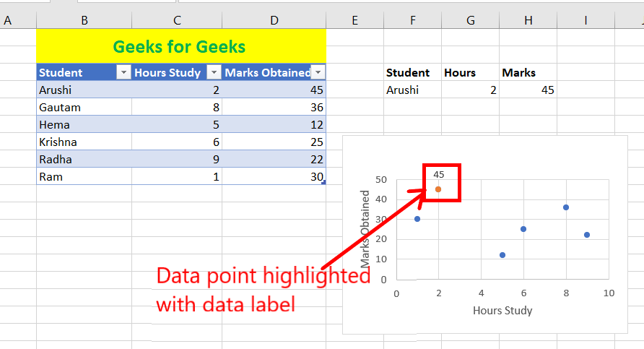The width and height of the screenshot is (644, 349).
Task: Select column H header
Action: (x=528, y=20)
